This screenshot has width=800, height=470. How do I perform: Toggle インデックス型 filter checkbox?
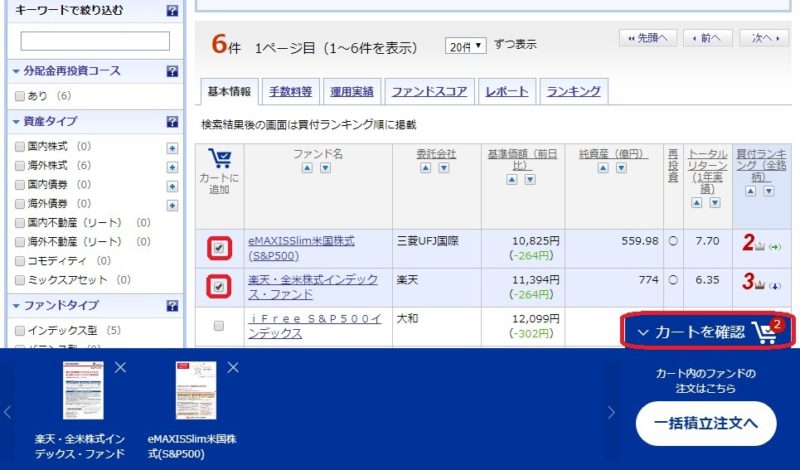click(x=20, y=331)
